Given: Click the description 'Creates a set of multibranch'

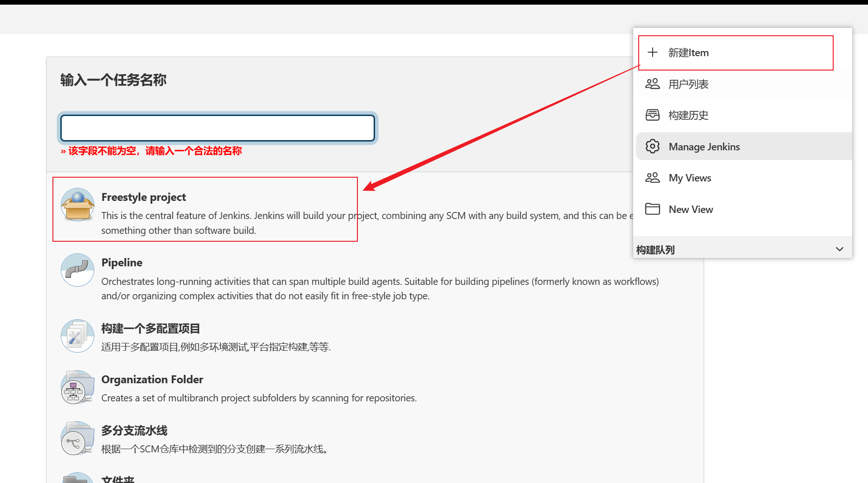Looking at the screenshot, I should pyautogui.click(x=259, y=398).
